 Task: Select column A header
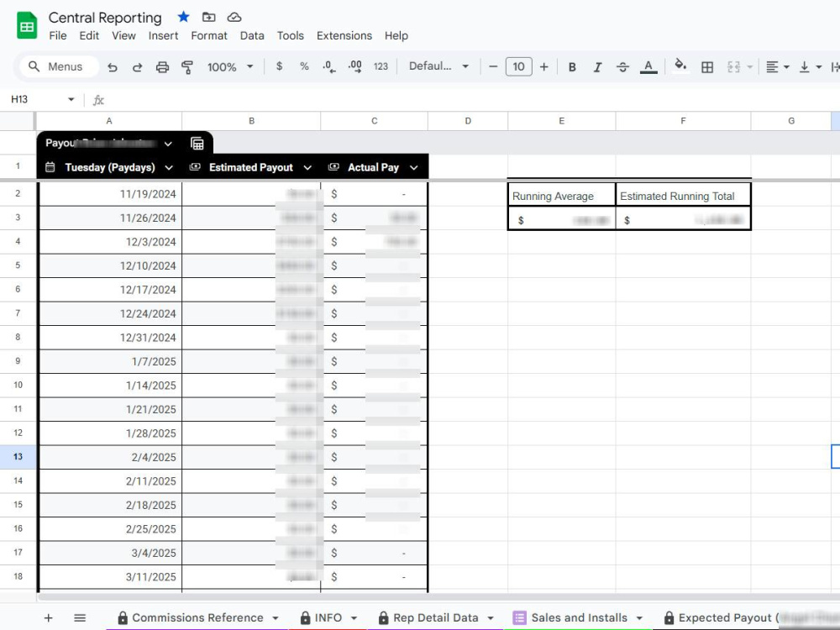tap(109, 121)
